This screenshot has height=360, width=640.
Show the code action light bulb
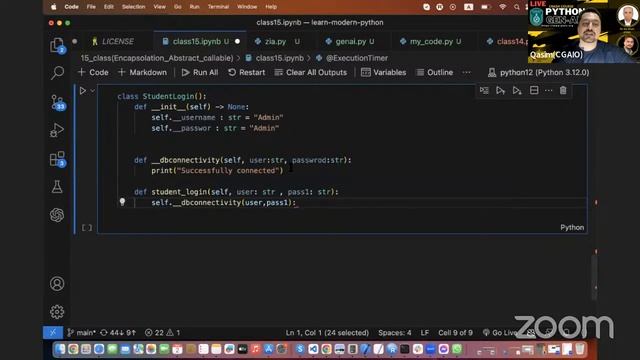(x=122, y=202)
